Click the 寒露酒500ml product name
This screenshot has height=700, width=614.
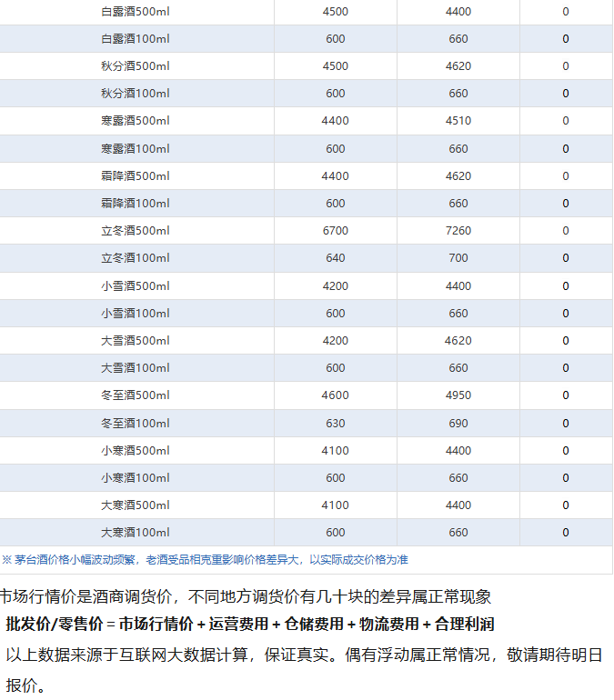136,121
